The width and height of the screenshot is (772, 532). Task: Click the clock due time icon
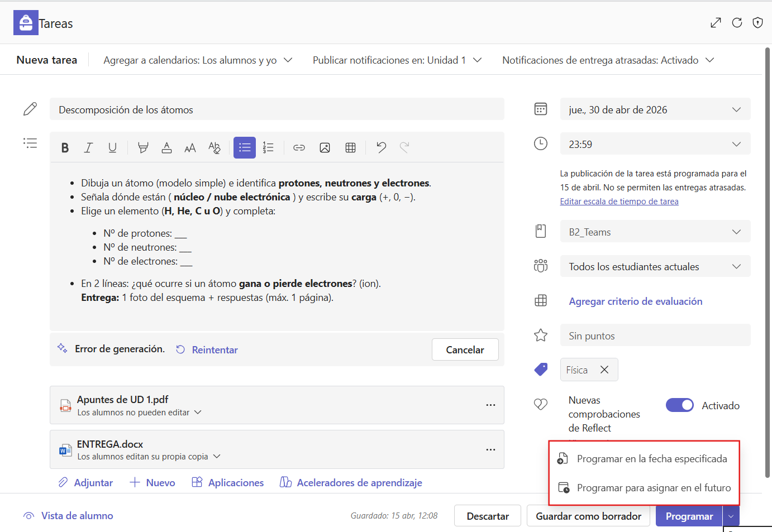(x=541, y=143)
